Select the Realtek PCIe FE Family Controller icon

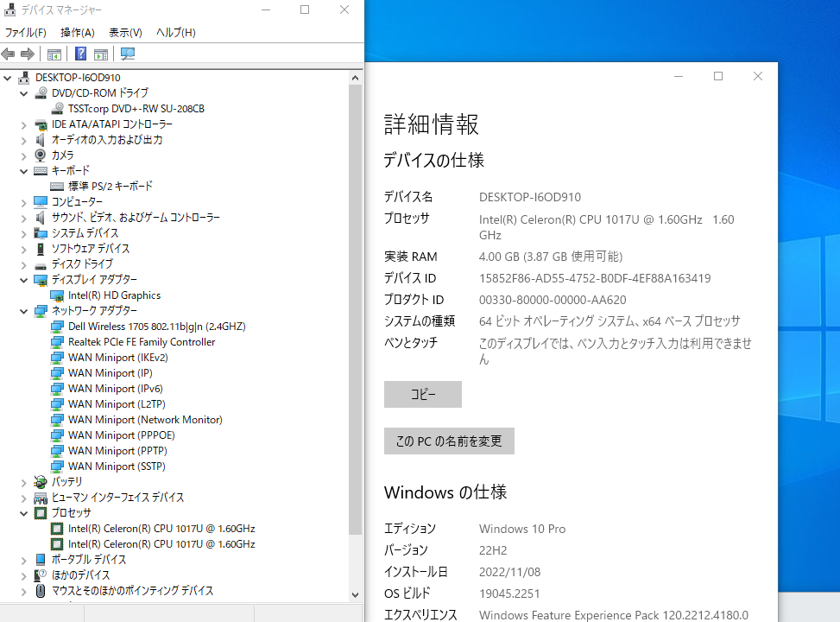[x=57, y=342]
